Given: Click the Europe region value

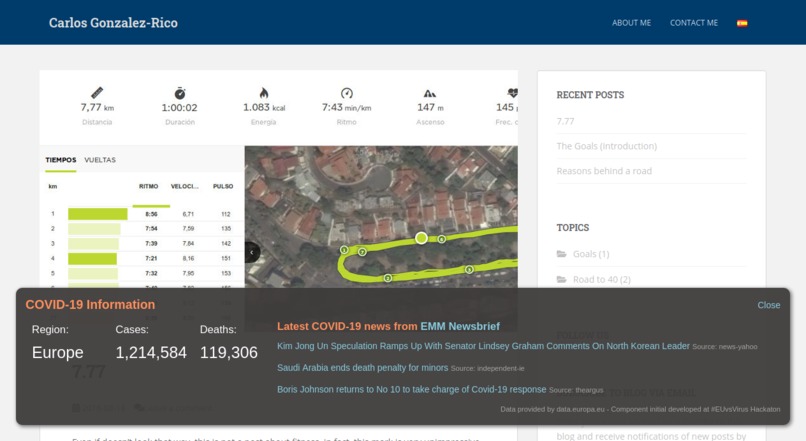Looking at the screenshot, I should [58, 353].
